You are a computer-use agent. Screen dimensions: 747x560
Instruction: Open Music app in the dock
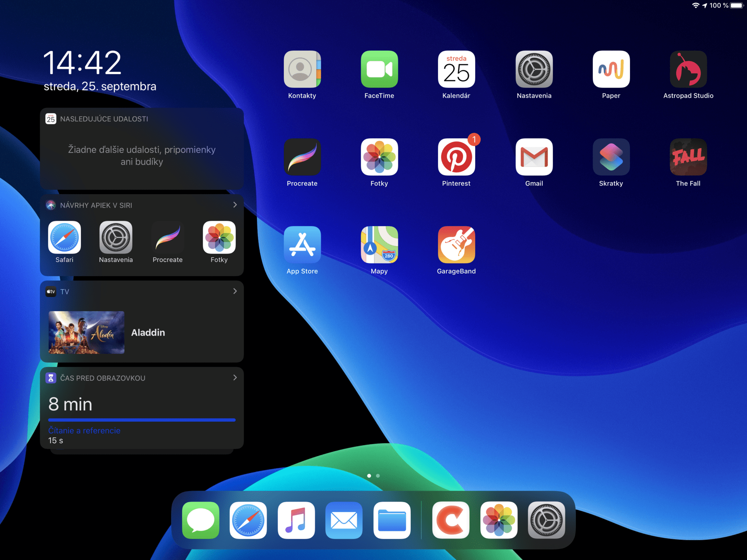296,520
